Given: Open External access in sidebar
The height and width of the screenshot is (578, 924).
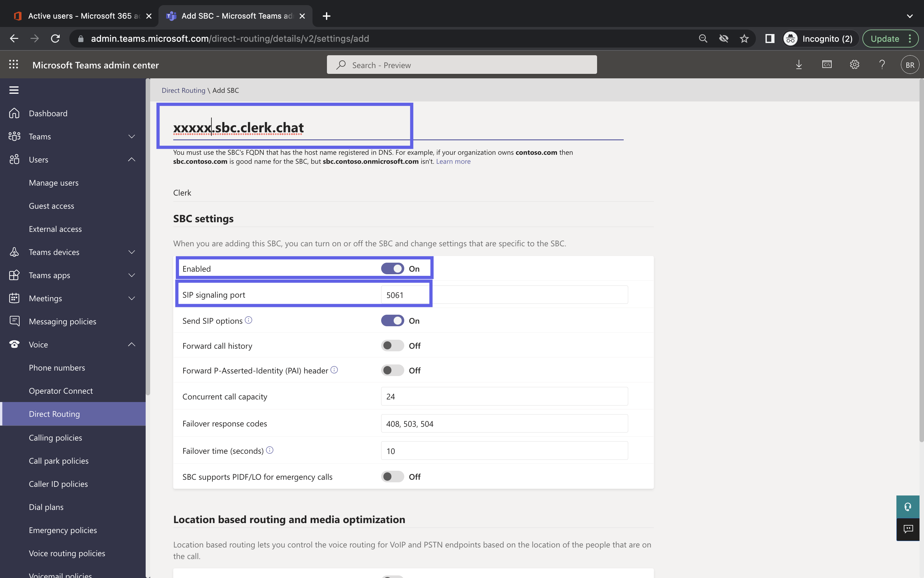Looking at the screenshot, I should pyautogui.click(x=56, y=229).
